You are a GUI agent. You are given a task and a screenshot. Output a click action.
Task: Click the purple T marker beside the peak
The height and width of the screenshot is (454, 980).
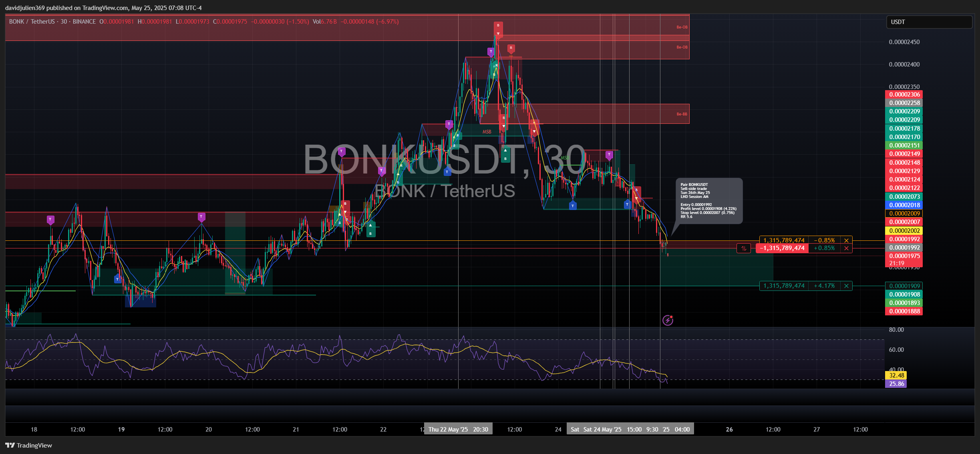tap(491, 52)
